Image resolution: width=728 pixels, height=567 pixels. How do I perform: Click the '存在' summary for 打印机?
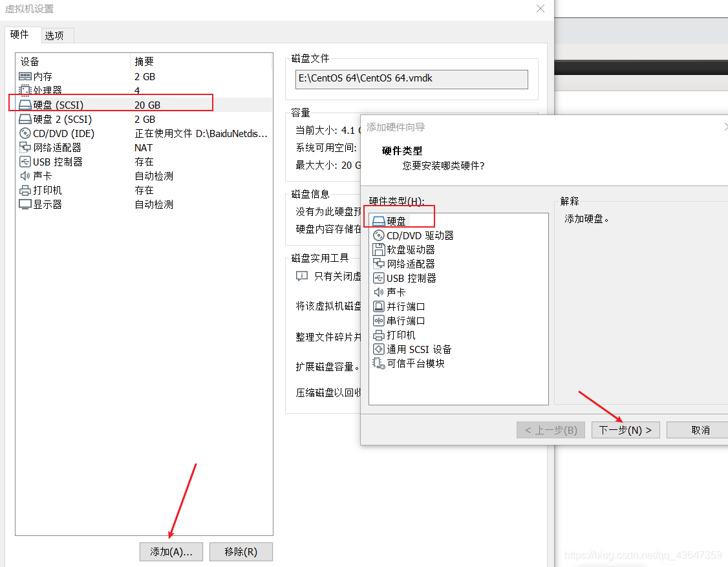click(144, 190)
